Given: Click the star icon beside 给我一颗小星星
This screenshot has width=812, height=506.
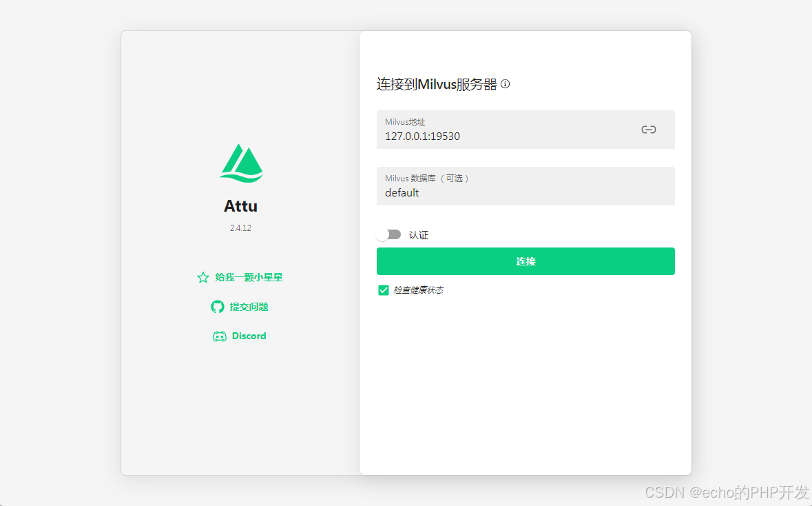Looking at the screenshot, I should [203, 277].
